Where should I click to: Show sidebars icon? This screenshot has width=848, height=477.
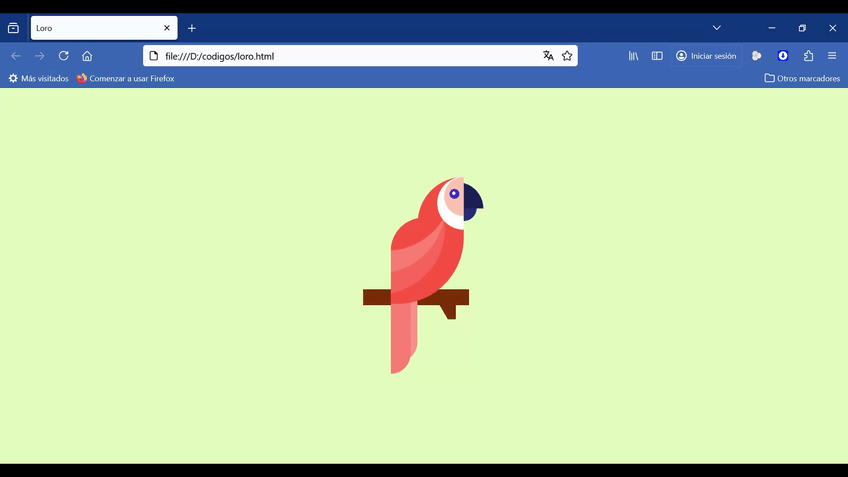(x=657, y=56)
